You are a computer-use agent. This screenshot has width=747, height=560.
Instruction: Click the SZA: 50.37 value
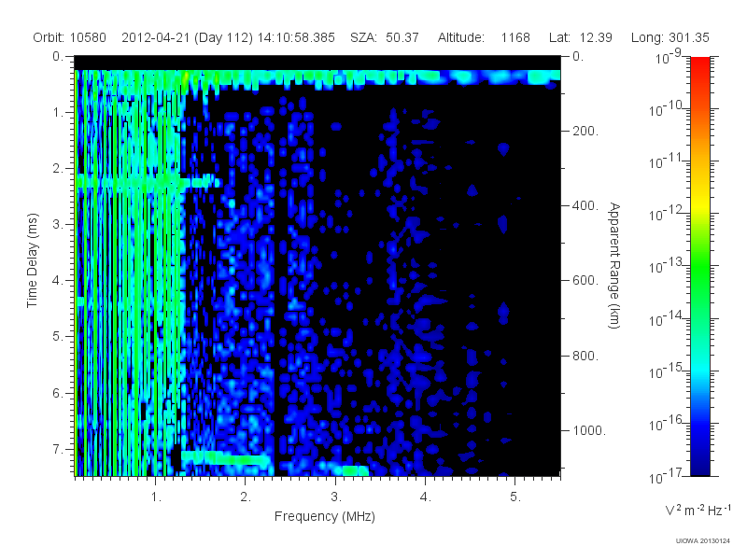coord(385,37)
